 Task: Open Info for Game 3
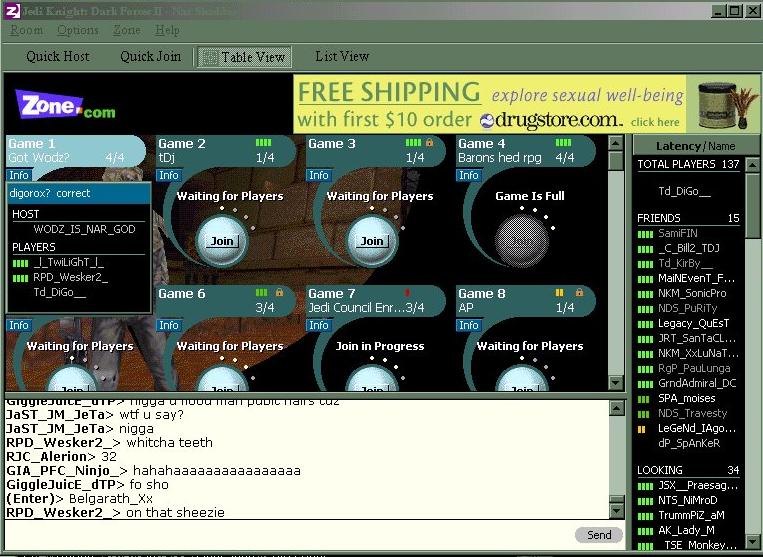tap(319, 175)
